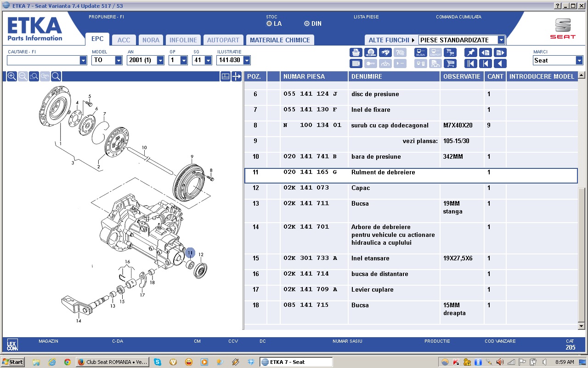Open the PIESE STANDARDIZATE dropdown

point(501,40)
